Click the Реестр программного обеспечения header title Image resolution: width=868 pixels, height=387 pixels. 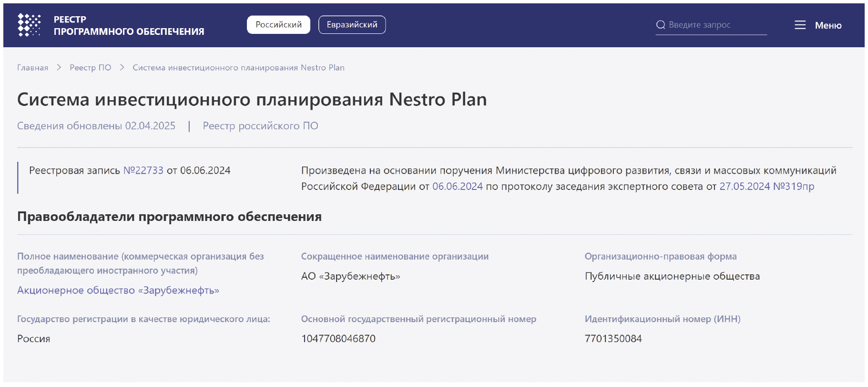129,25
